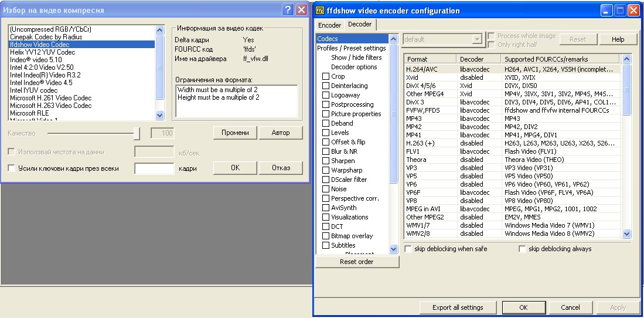Select the Theora format row
This screenshot has height=318, width=644.
point(513,160)
